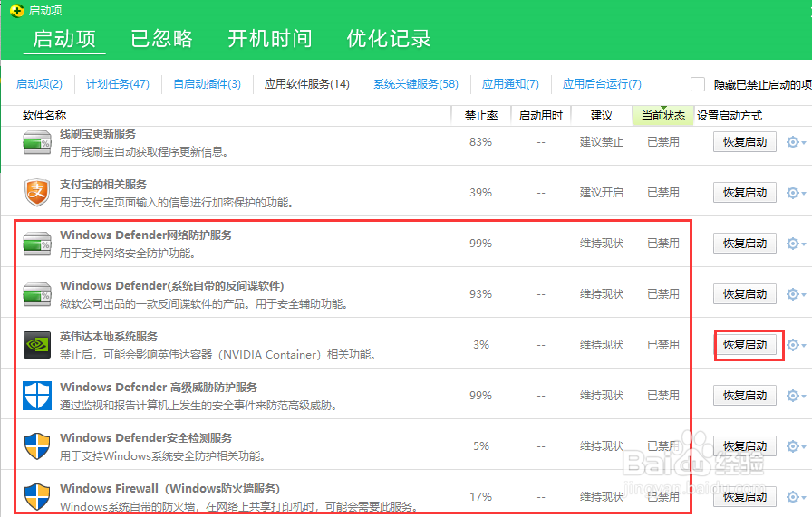
Task: Click Windows Defender网络防护服务 icon
Action: tap(37, 244)
